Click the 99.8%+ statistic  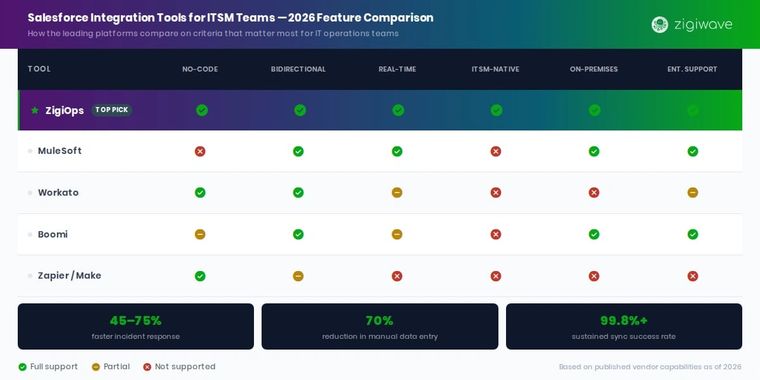pos(624,321)
